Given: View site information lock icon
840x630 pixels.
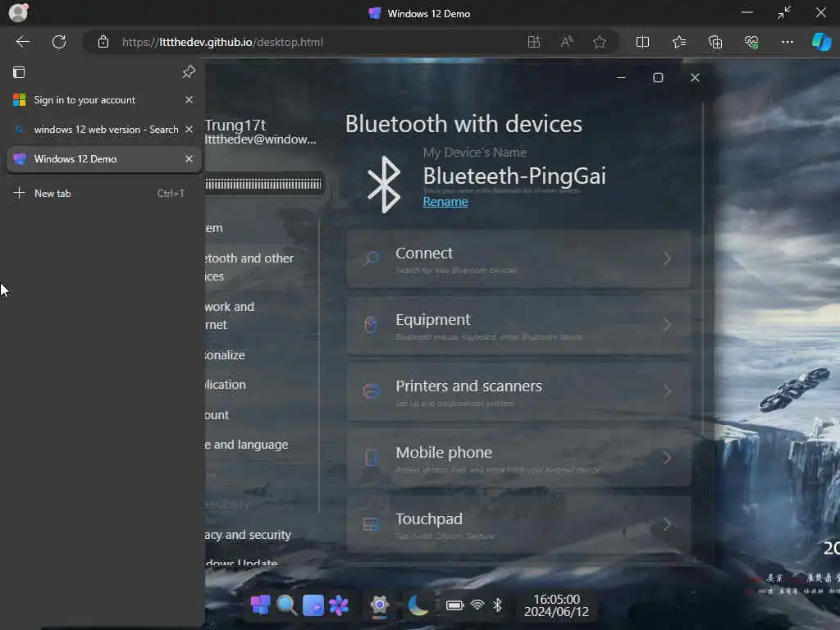Looking at the screenshot, I should (103, 42).
